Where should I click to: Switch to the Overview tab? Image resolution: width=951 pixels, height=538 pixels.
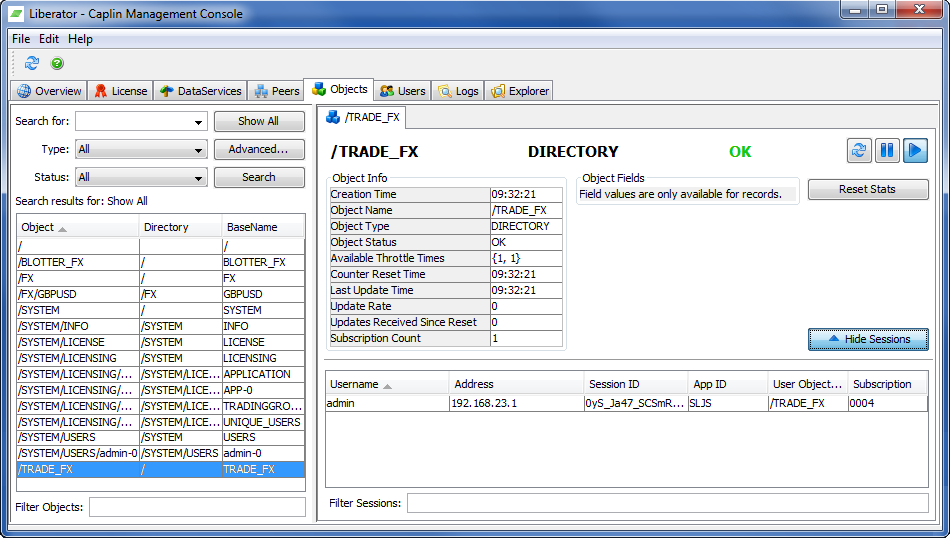tap(49, 91)
